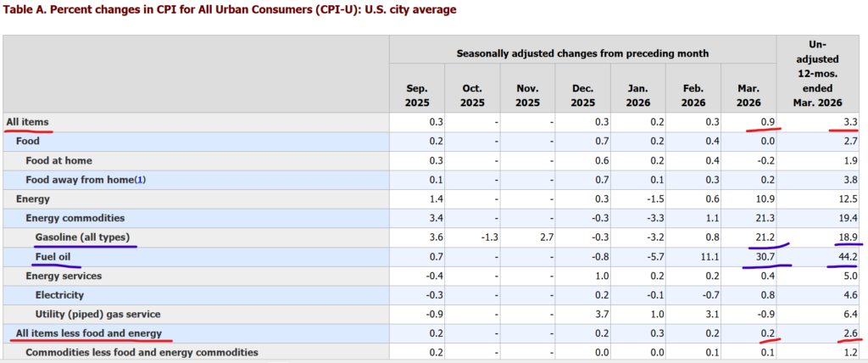
Task: Select the 'Unadjusted 12-mos. ended Mar. 2026' header
Action: tap(818, 74)
